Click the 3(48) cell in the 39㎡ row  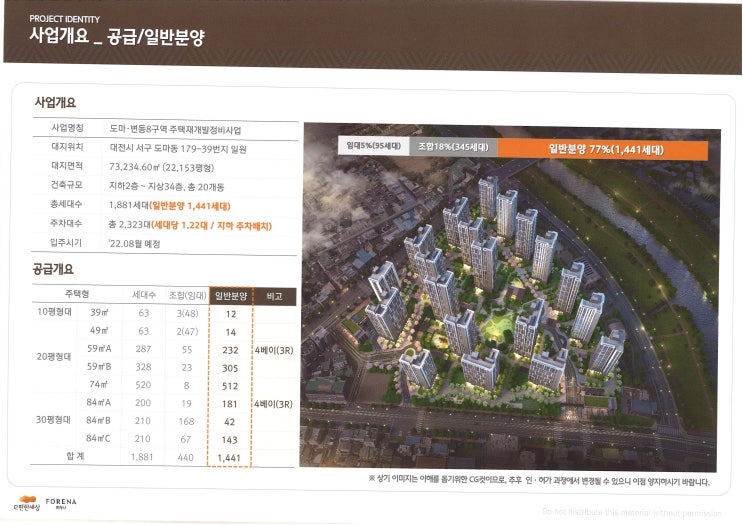click(x=187, y=313)
